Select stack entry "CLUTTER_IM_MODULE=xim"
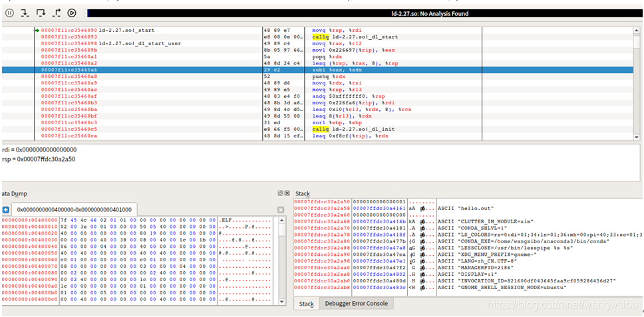The image size is (644, 317). point(486,221)
